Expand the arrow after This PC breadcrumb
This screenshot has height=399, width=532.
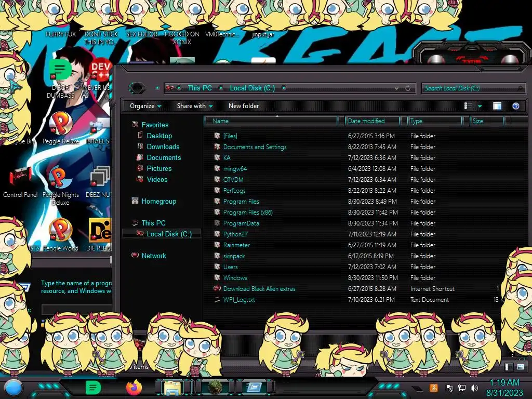coord(221,88)
